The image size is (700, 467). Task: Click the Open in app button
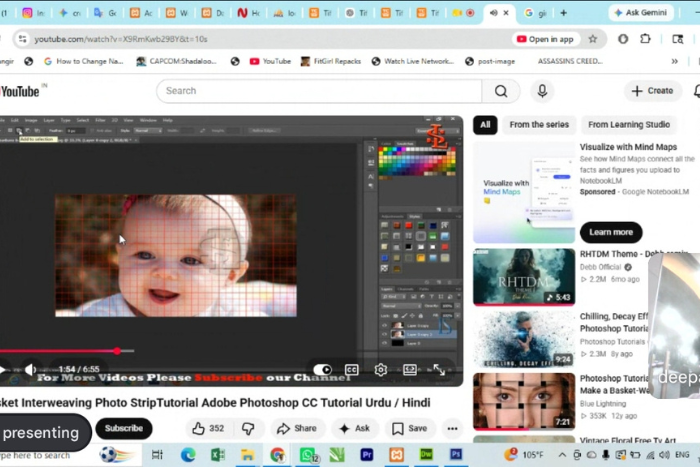(x=546, y=39)
